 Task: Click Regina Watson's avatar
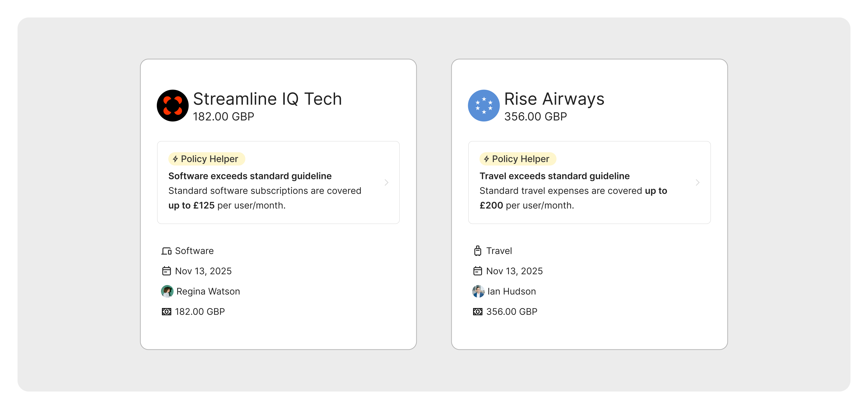tap(167, 291)
